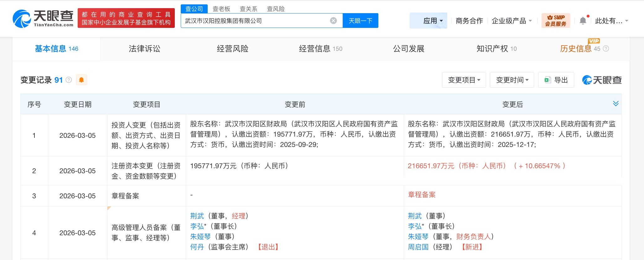Screen dimensions: 644x260
Task: Switch to the 法律诉讼 tab
Action: point(144,49)
